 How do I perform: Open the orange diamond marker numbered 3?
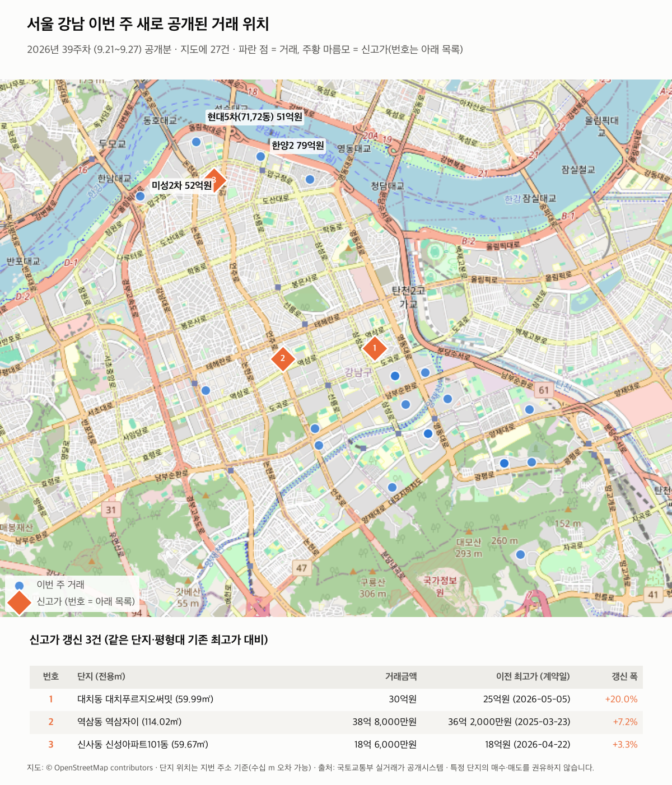coord(214,180)
